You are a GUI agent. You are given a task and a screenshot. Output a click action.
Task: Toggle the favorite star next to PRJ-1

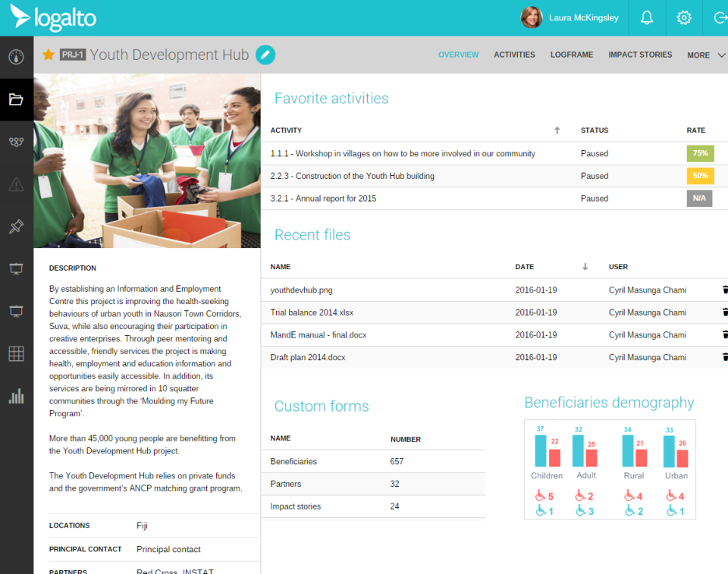coord(47,55)
